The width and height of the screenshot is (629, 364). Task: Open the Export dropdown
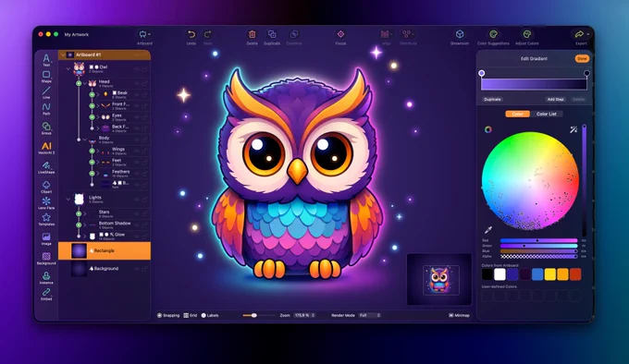(581, 34)
